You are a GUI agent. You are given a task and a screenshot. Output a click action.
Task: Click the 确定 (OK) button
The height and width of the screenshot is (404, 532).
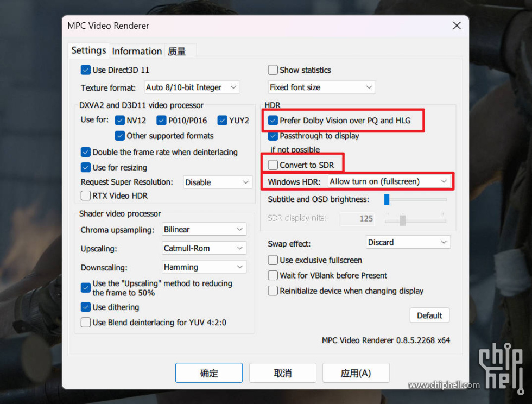coord(209,373)
